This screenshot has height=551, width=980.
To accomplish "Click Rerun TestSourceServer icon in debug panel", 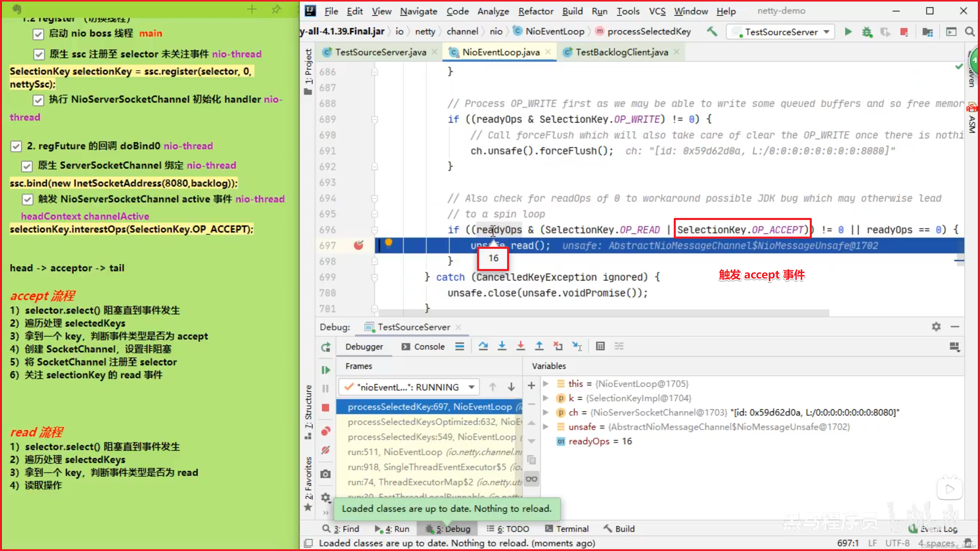I will pos(326,347).
